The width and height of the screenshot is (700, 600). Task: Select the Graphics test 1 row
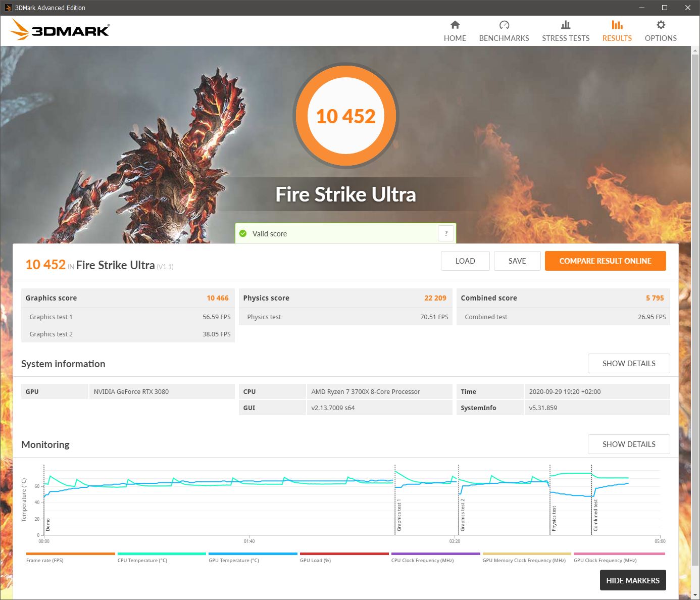pos(128,317)
